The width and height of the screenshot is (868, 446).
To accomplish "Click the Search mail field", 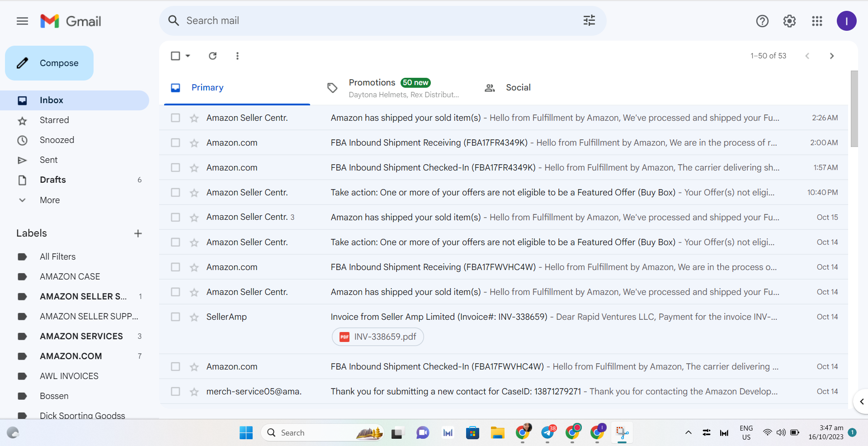I will click(x=382, y=21).
